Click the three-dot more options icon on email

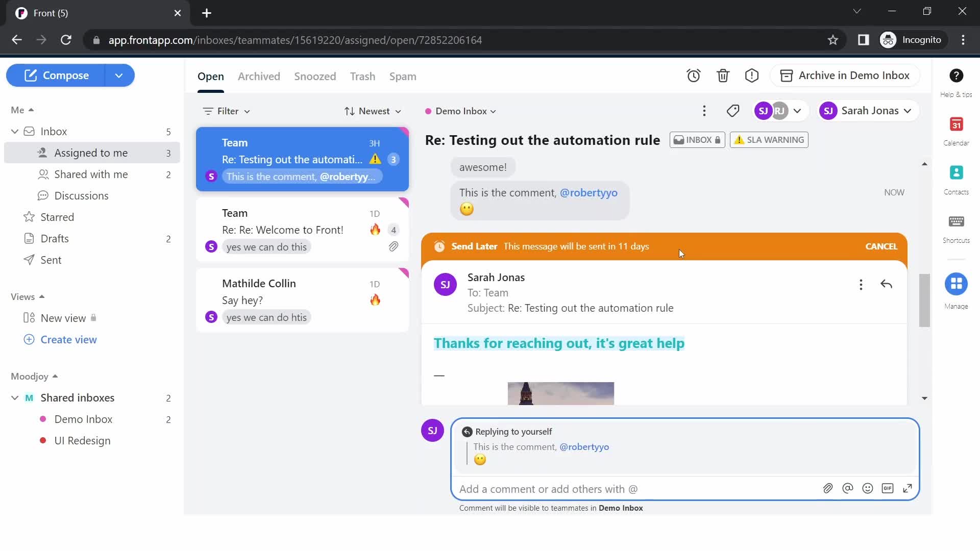[861, 284]
